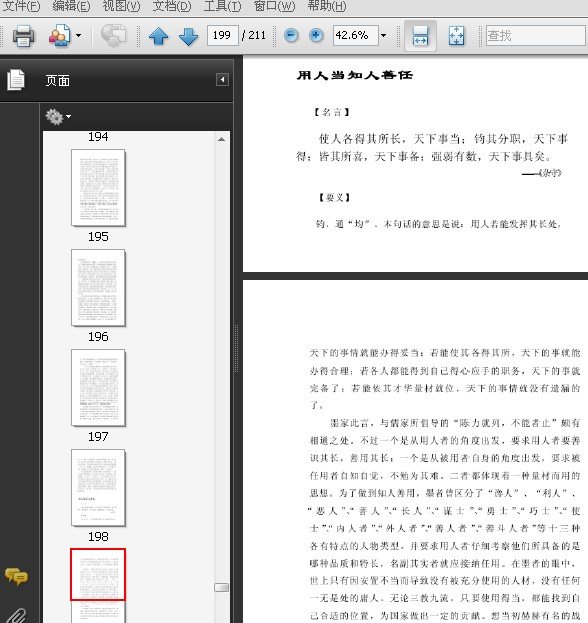Open the 视图(V) menu

click(x=121, y=6)
